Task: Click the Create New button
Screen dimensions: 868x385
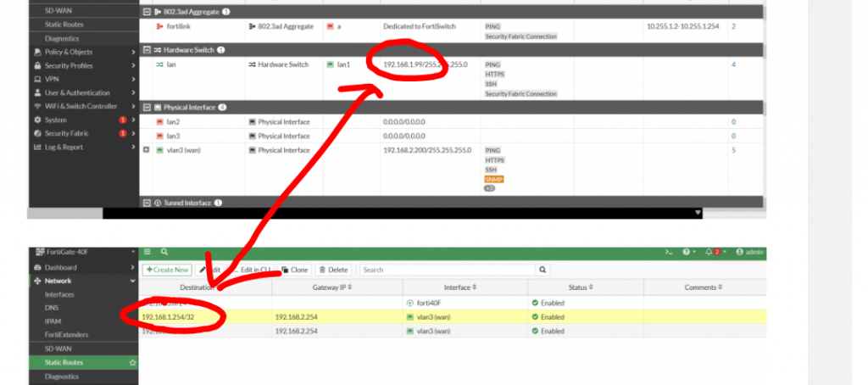Action: coord(167,270)
